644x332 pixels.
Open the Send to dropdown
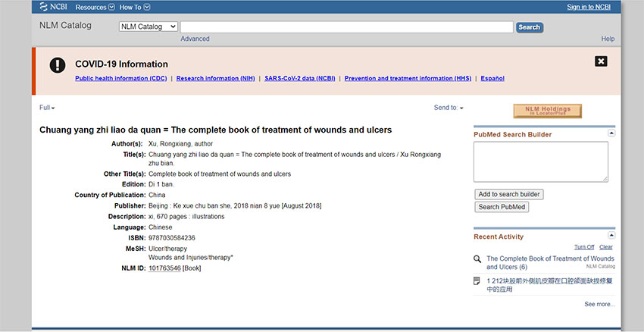(x=449, y=108)
